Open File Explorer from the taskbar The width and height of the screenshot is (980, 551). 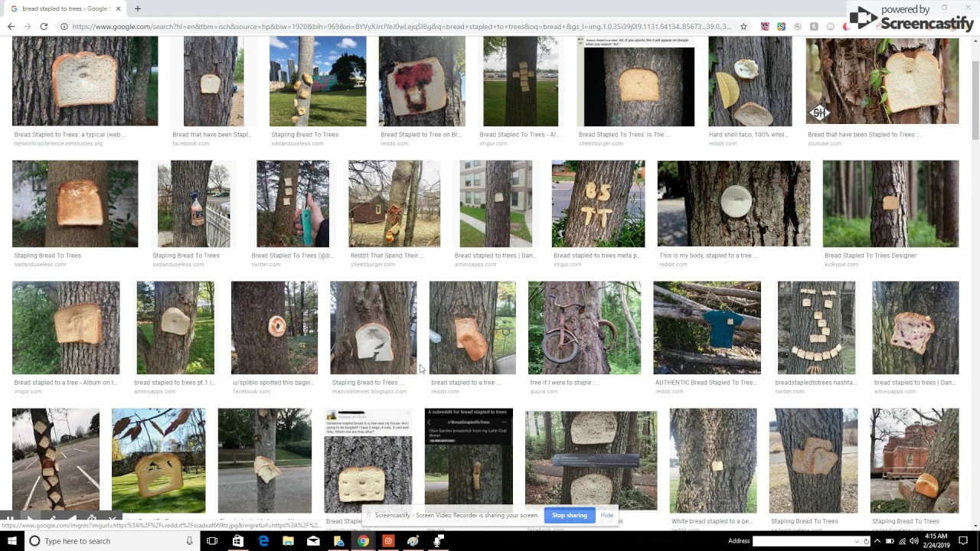[x=288, y=541]
